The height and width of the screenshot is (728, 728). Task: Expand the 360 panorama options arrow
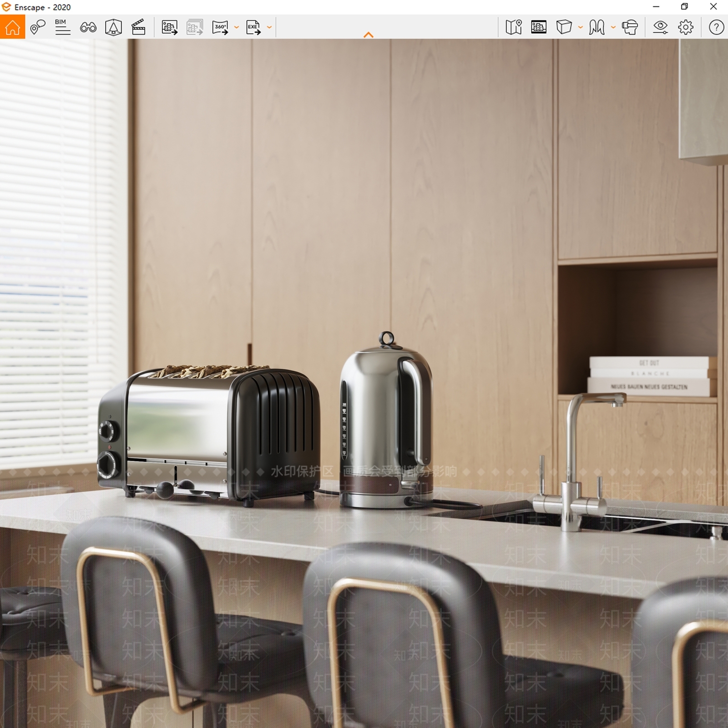coord(236,28)
